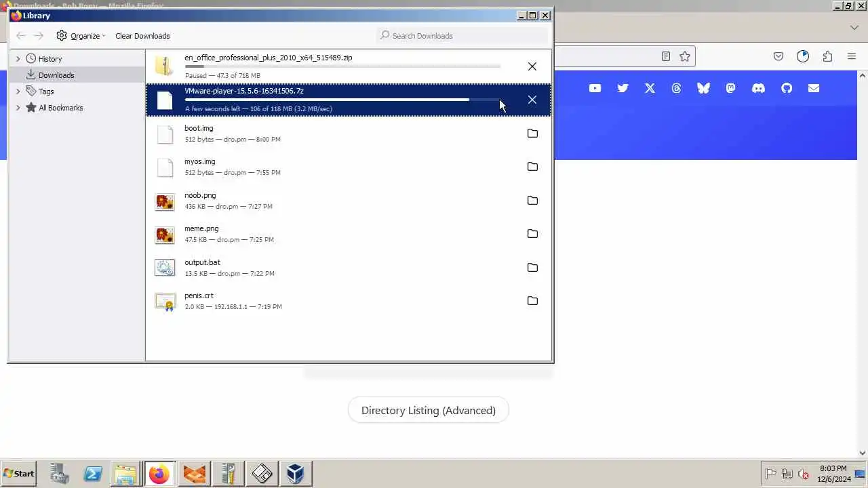
Task: Click the Directory Listing (Advanced) button
Action: coord(429,411)
